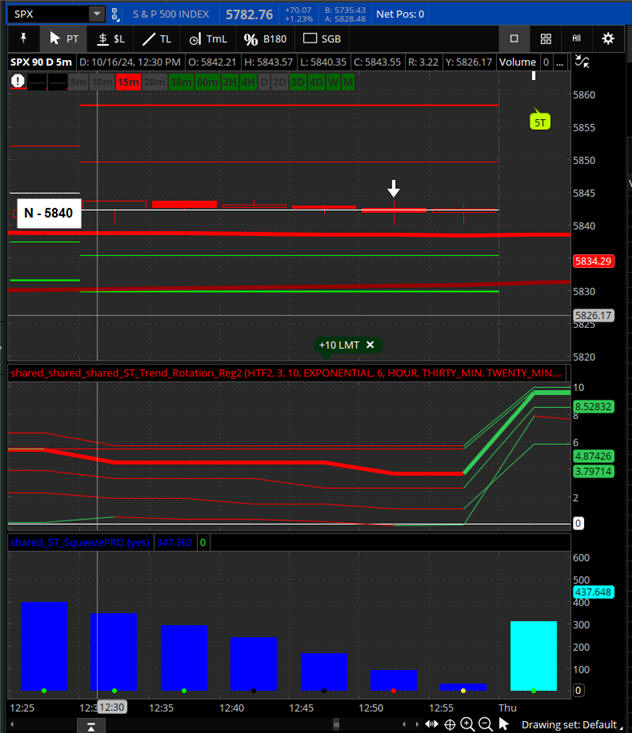This screenshot has width=632, height=733.
Task: Click the 10m timeframe label
Action: [102, 82]
